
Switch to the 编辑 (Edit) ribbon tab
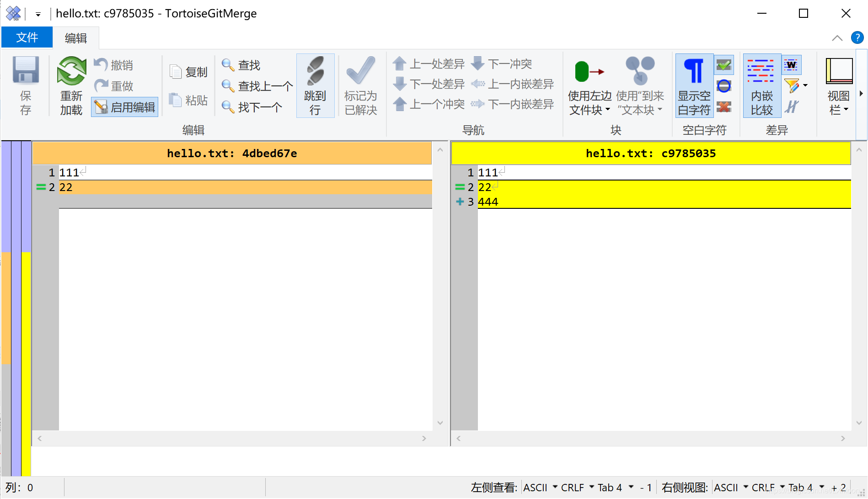pyautogui.click(x=76, y=38)
